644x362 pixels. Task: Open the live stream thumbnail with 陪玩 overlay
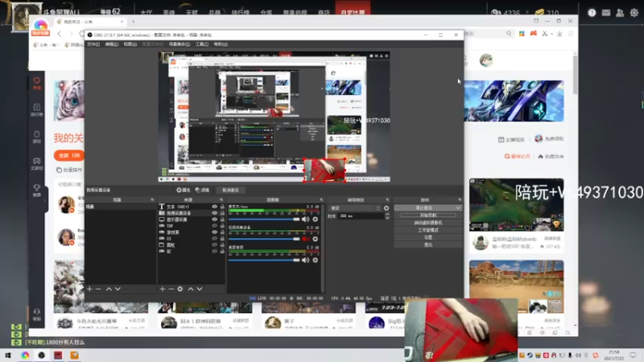pos(516,205)
